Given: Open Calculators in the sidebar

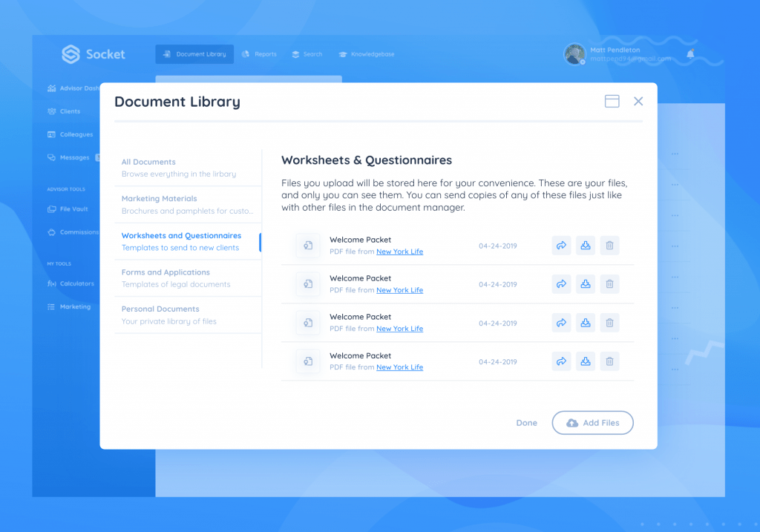Looking at the screenshot, I should [x=71, y=283].
